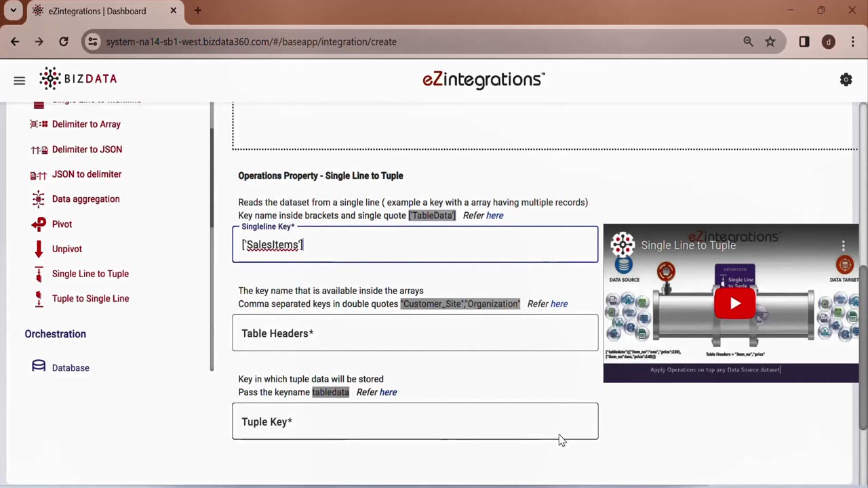This screenshot has height=488, width=868.
Task: Close the eZintegrations Dashboard tab
Action: pos(173,11)
